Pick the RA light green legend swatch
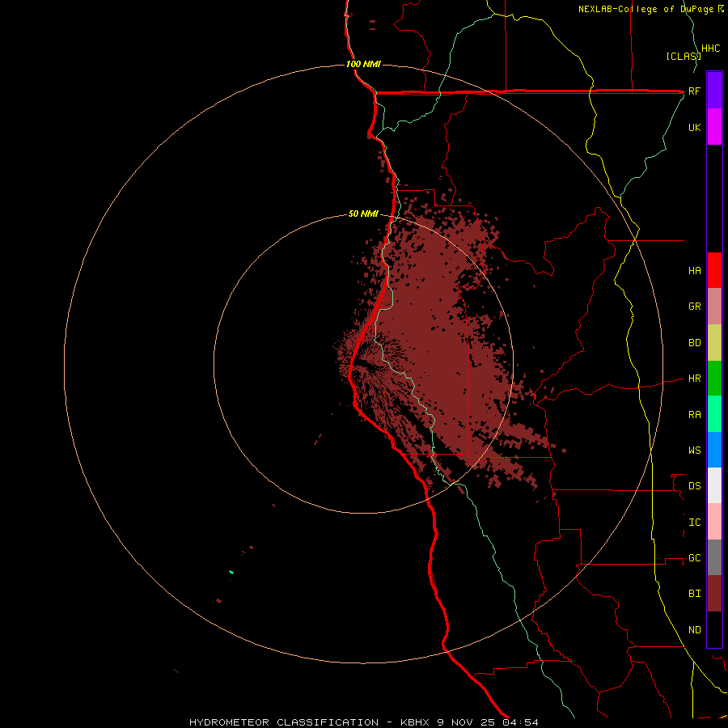728x728 pixels. [x=714, y=414]
